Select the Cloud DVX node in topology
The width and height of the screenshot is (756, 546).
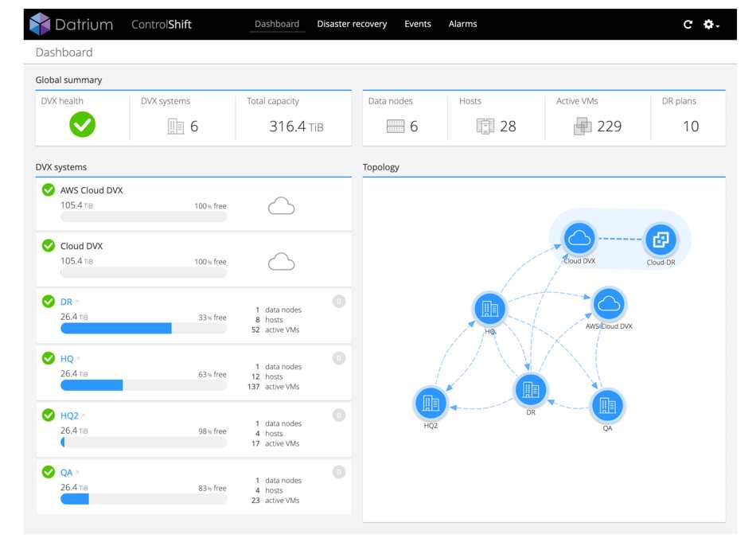[579, 238]
